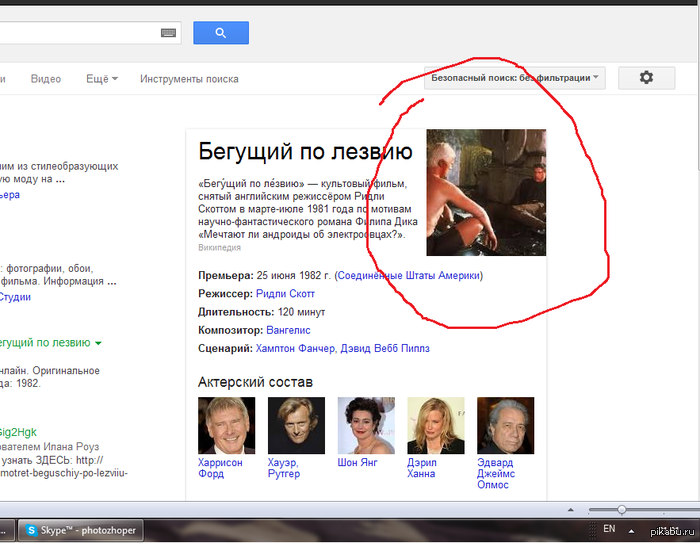Open the settings gear menu
700x543 pixels.
point(646,78)
